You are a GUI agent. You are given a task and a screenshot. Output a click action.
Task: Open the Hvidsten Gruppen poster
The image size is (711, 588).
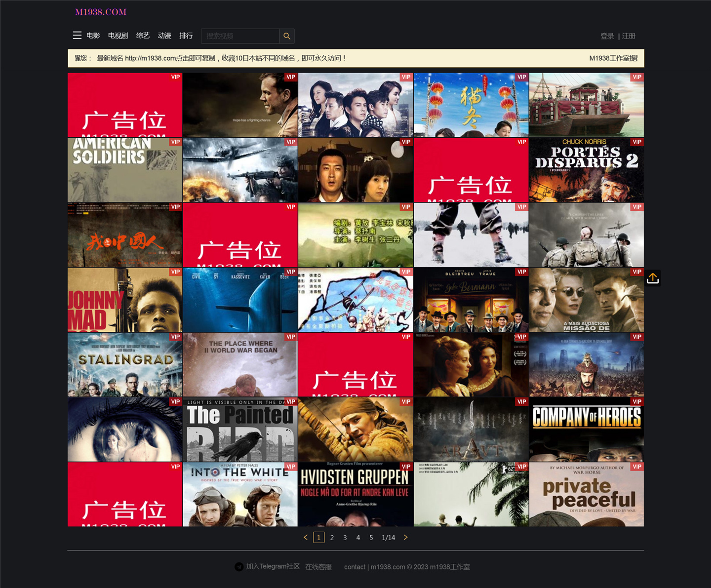[x=355, y=495]
